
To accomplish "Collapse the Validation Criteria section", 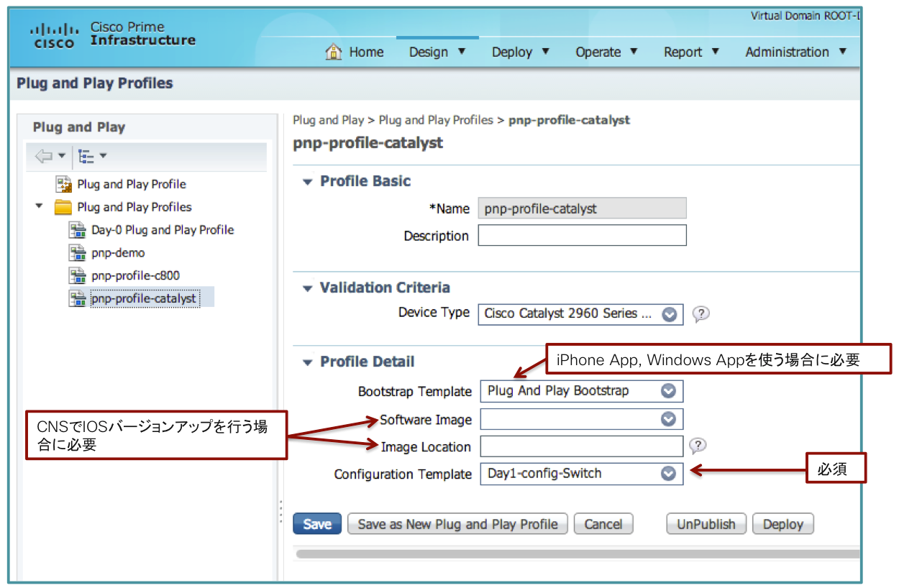I will [307, 288].
